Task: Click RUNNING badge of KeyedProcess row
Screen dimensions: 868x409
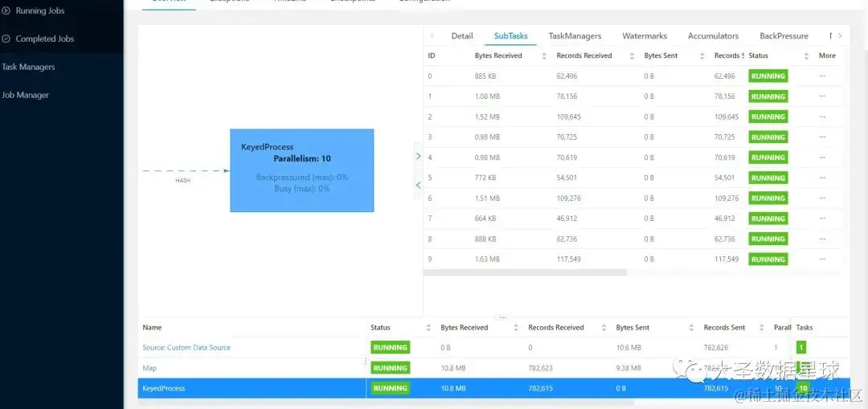Action: coord(391,388)
